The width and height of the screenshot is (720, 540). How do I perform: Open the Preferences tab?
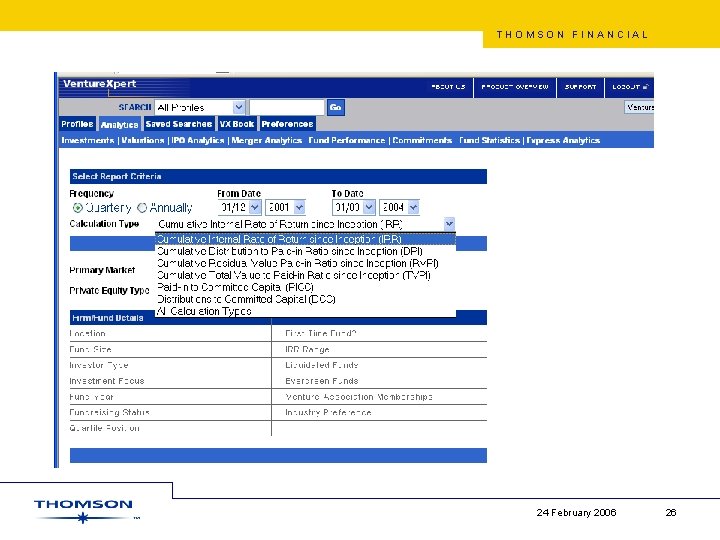coord(287,124)
